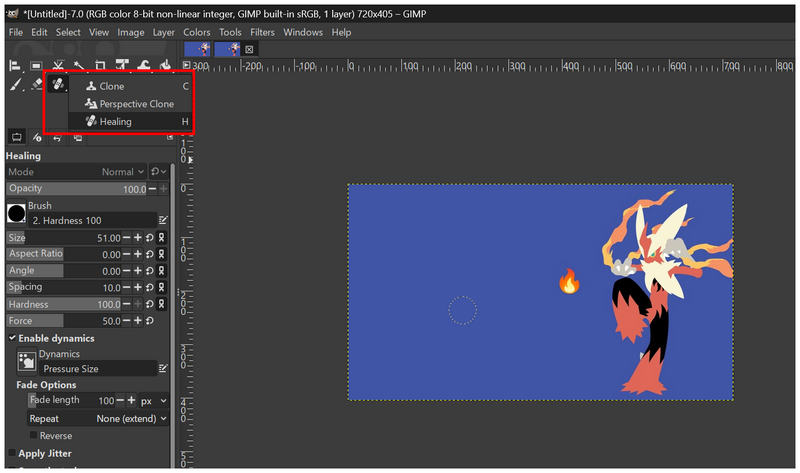
Task: Enable the Reverse checkbox
Action: point(33,436)
